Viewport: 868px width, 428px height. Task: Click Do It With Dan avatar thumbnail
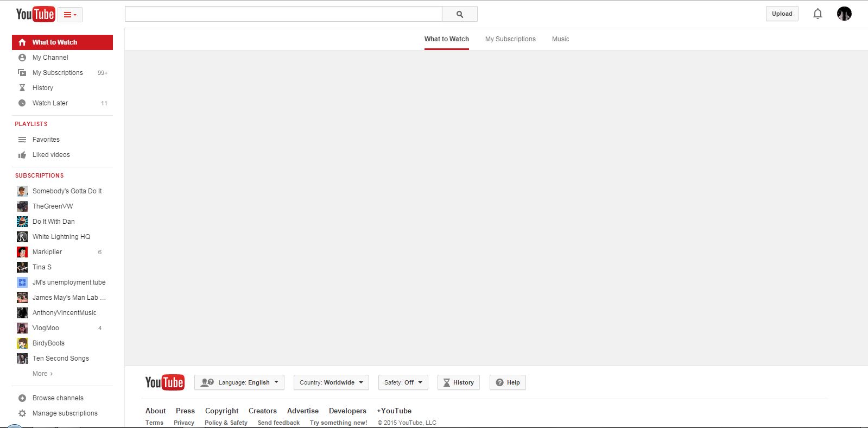(22, 222)
